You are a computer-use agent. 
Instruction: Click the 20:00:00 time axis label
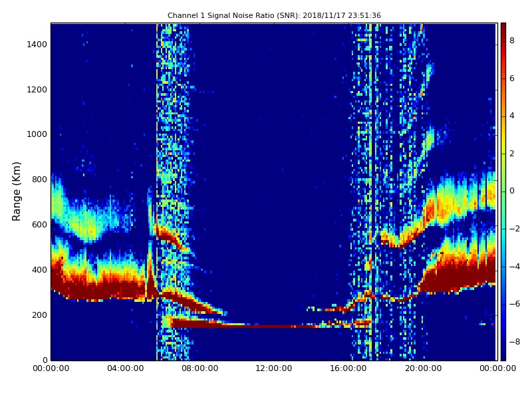pos(423,368)
